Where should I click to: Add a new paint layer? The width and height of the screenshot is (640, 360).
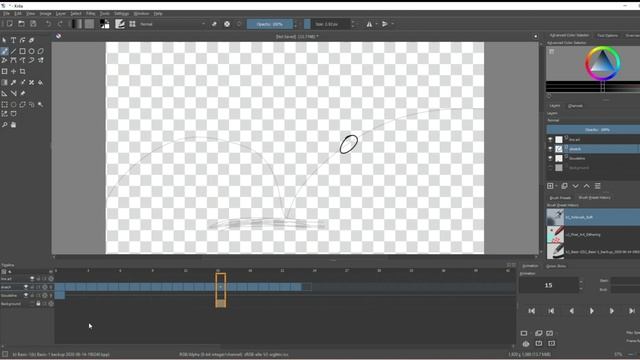[x=550, y=186]
